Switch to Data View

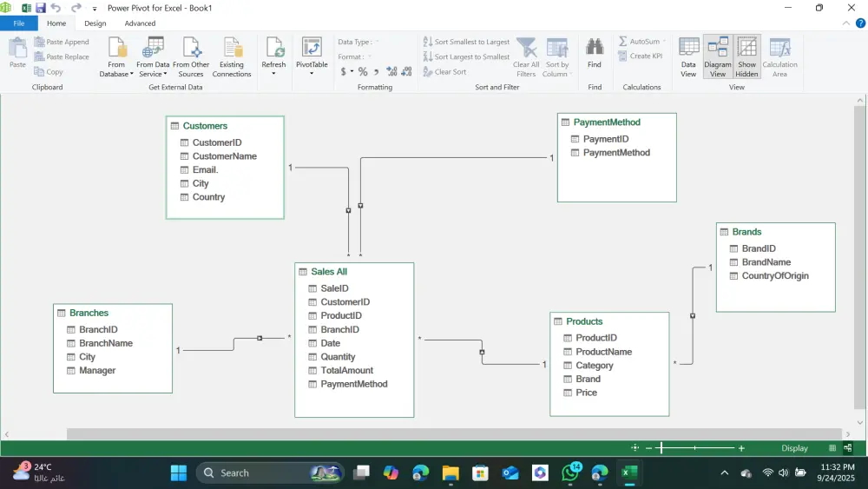[x=688, y=57]
